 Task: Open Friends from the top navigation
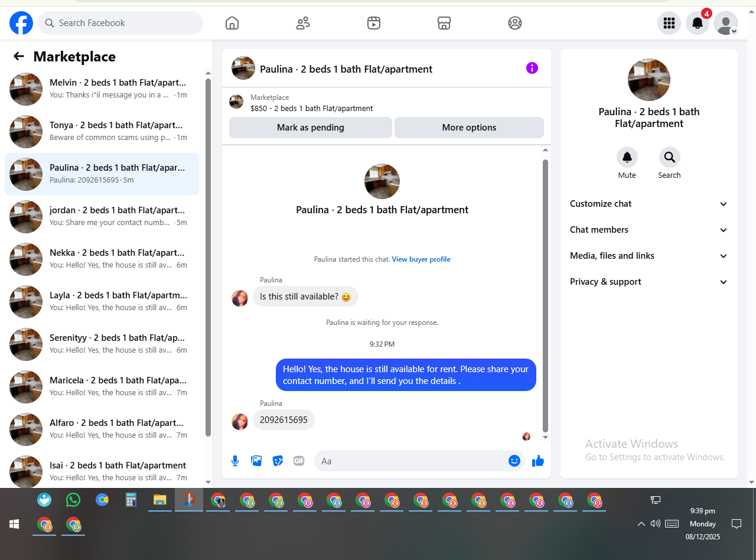pos(303,23)
